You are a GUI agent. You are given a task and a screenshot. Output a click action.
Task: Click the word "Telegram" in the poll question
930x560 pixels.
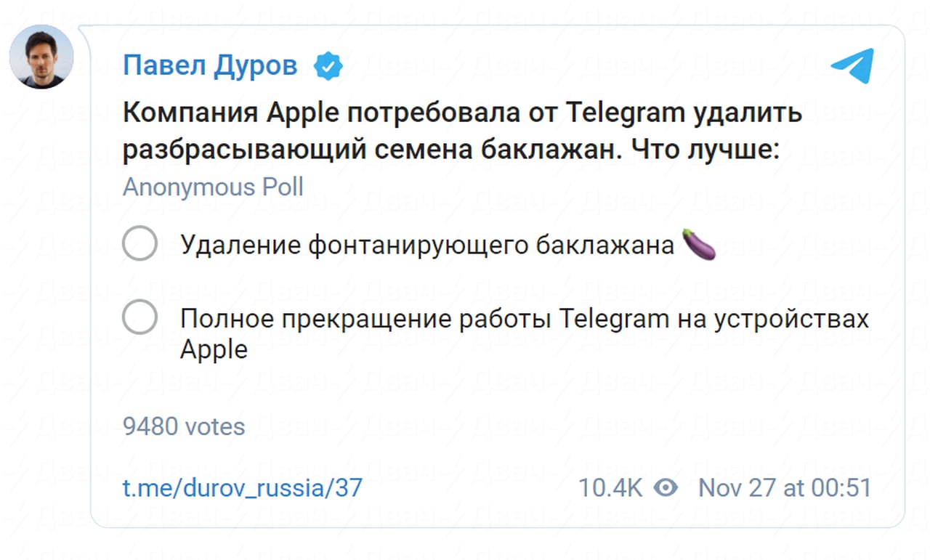click(x=626, y=113)
